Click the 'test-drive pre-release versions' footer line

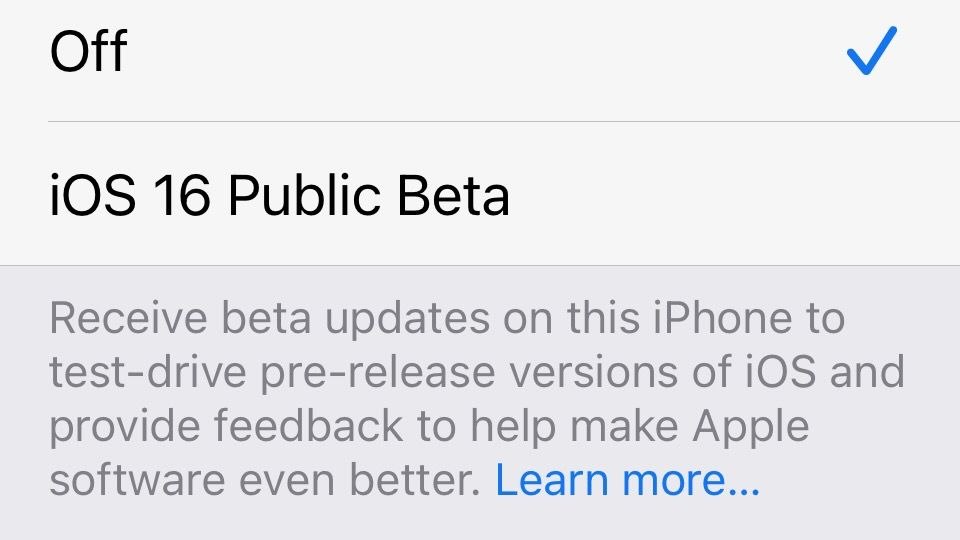click(x=476, y=372)
